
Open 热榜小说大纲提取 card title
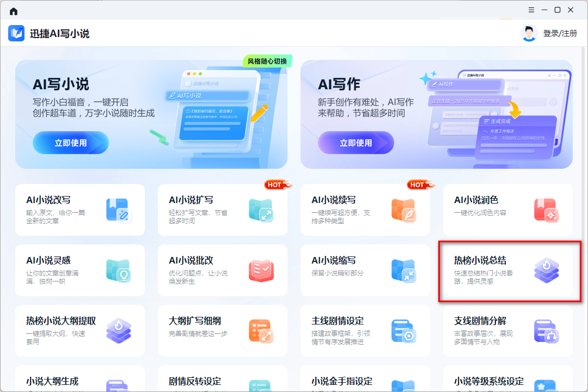(61, 321)
